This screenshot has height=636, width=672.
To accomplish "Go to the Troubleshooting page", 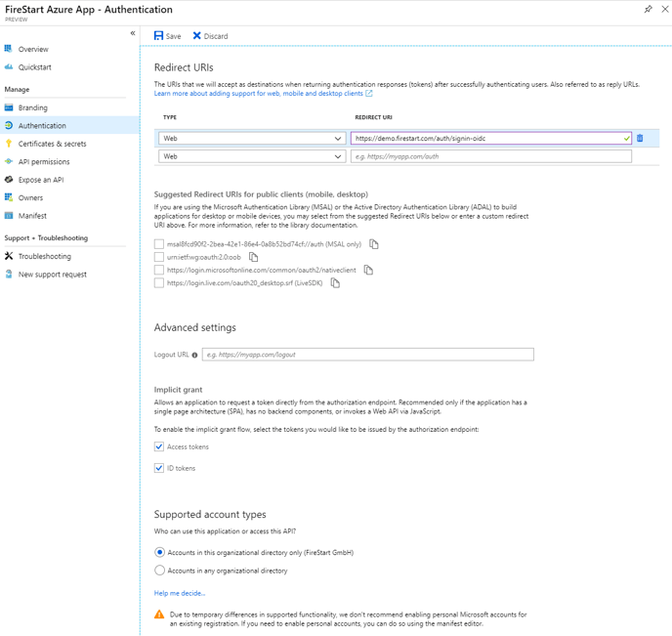I will (45, 256).
